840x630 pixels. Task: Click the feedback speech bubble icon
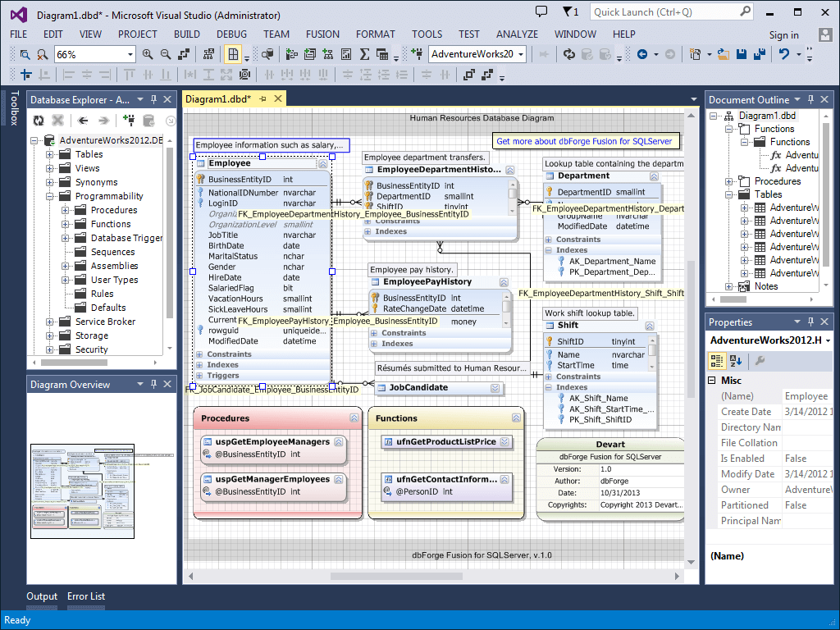(541, 11)
